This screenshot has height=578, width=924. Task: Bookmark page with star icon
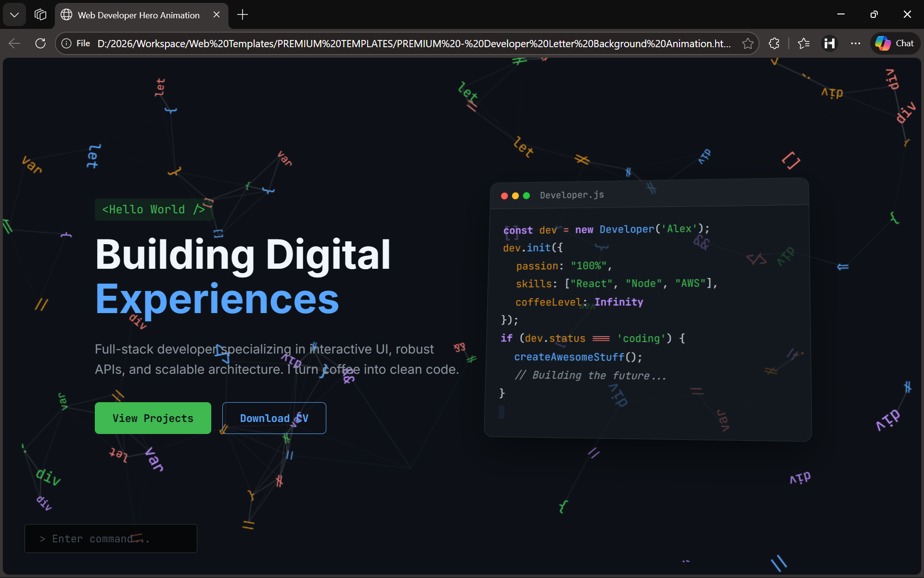click(747, 43)
